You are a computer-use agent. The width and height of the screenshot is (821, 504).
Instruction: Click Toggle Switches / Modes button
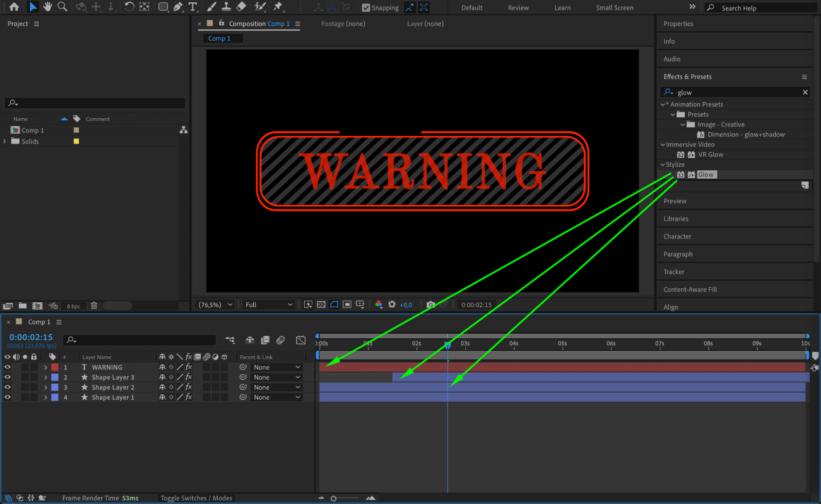tap(196, 498)
